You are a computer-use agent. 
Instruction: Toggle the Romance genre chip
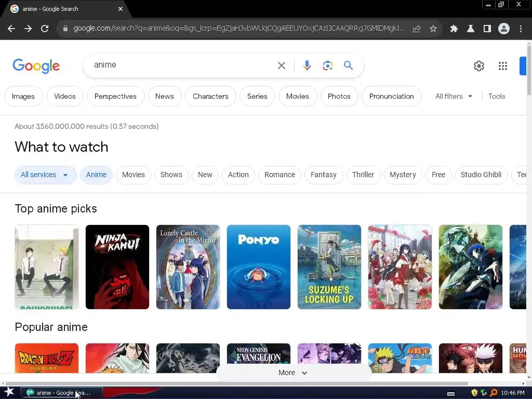pos(280,175)
